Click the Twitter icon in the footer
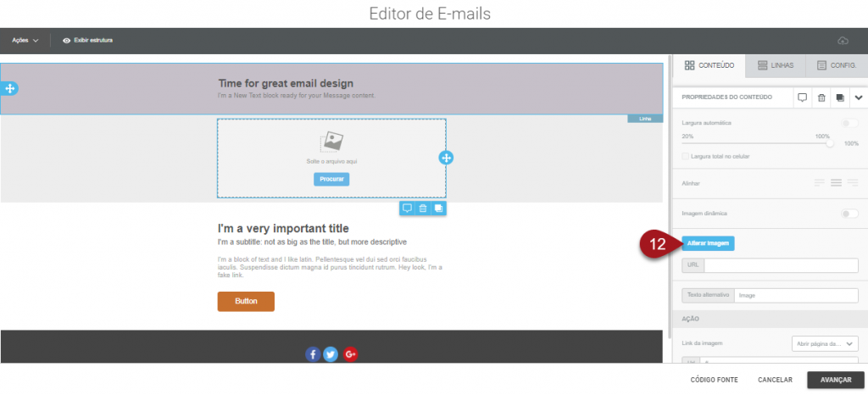The image size is (868, 395). tap(331, 354)
